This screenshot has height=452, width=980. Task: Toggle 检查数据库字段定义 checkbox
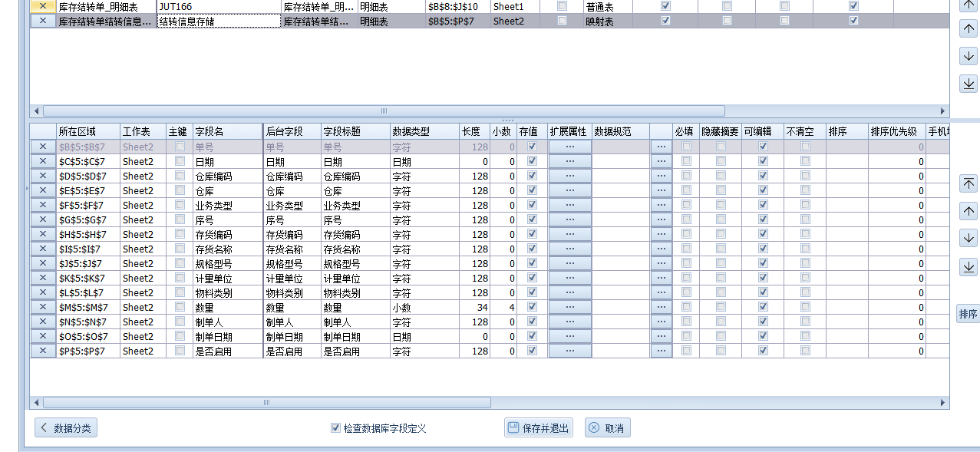tap(335, 428)
